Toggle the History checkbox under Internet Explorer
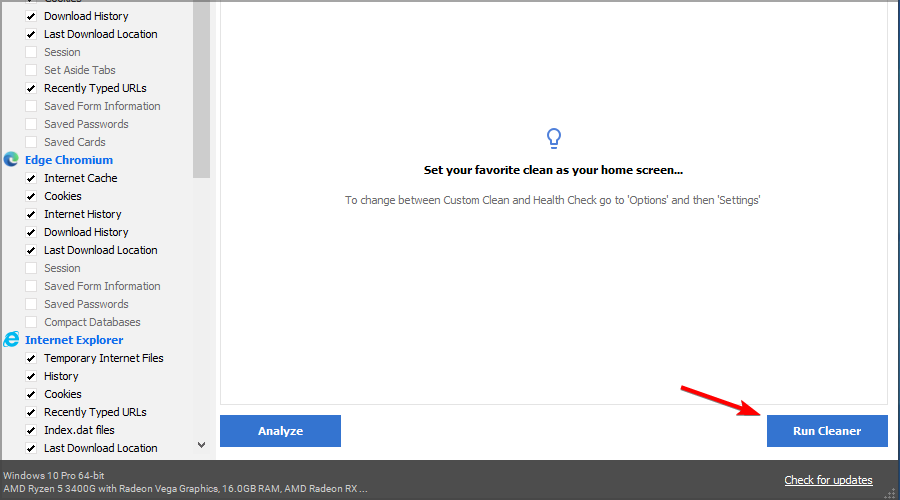The width and height of the screenshot is (900, 500). 31,377
